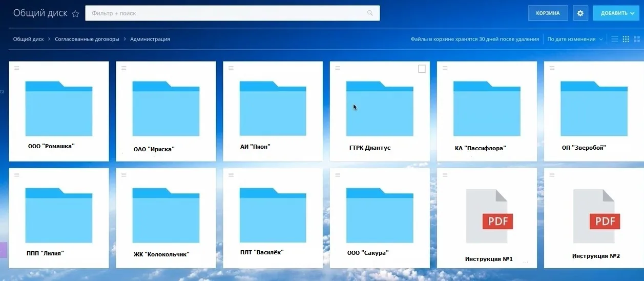Click folder name ППП "Лилия"
The height and width of the screenshot is (281, 644).
point(45,253)
